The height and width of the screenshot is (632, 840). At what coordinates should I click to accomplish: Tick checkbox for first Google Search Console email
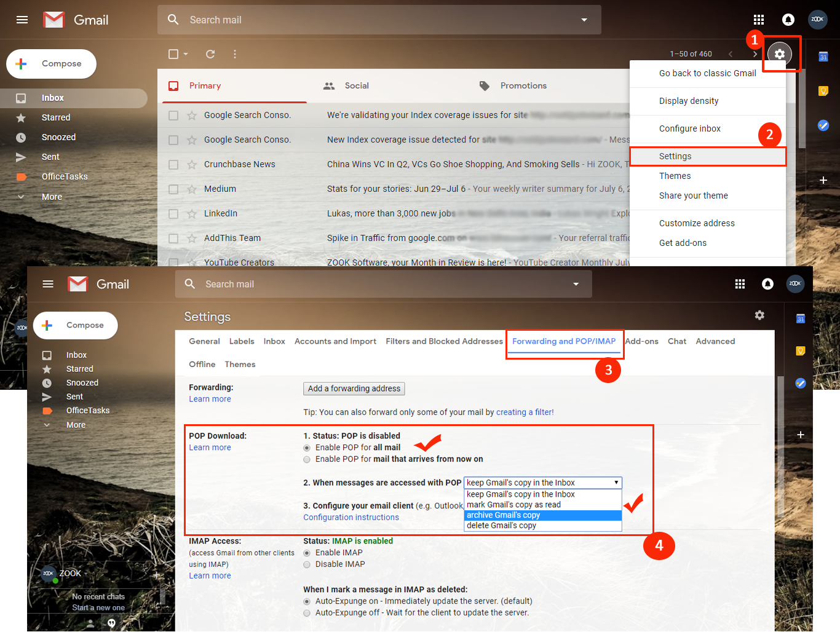(x=173, y=115)
